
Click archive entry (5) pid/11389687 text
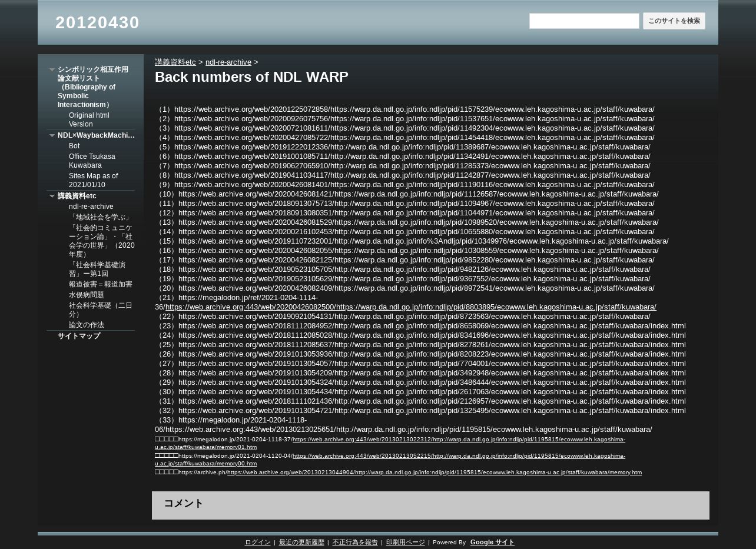point(403,147)
